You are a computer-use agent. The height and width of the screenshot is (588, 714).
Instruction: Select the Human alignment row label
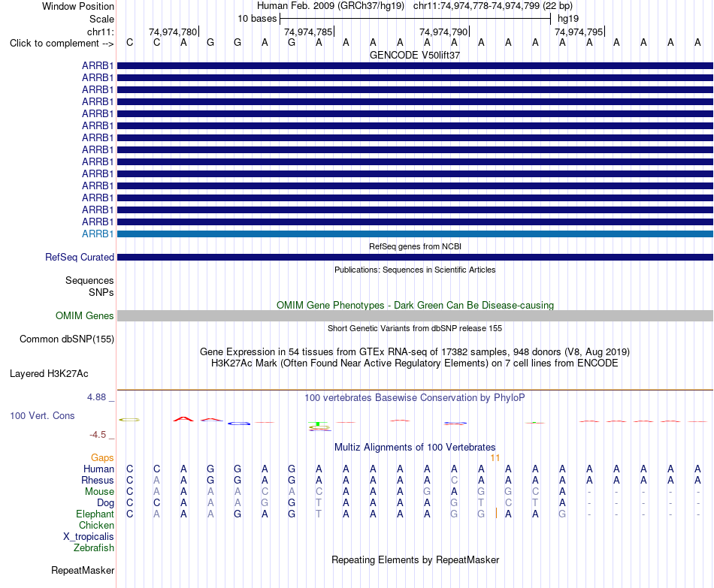98,469
